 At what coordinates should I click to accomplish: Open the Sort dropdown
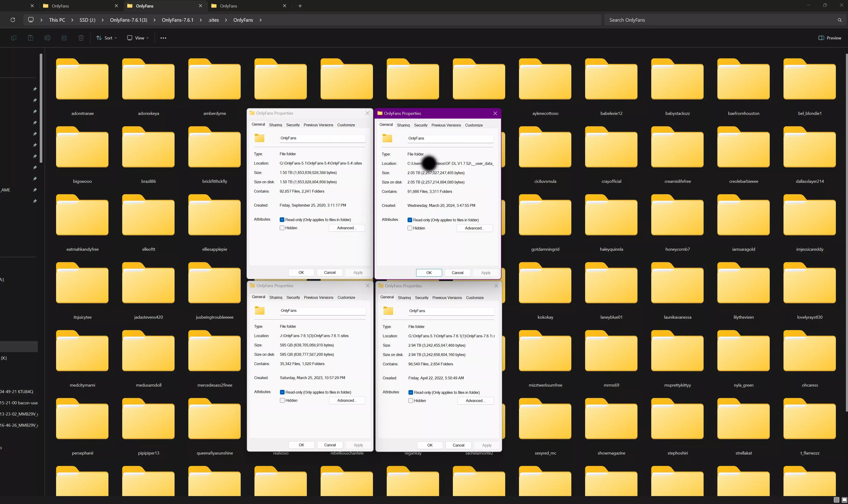(x=106, y=38)
